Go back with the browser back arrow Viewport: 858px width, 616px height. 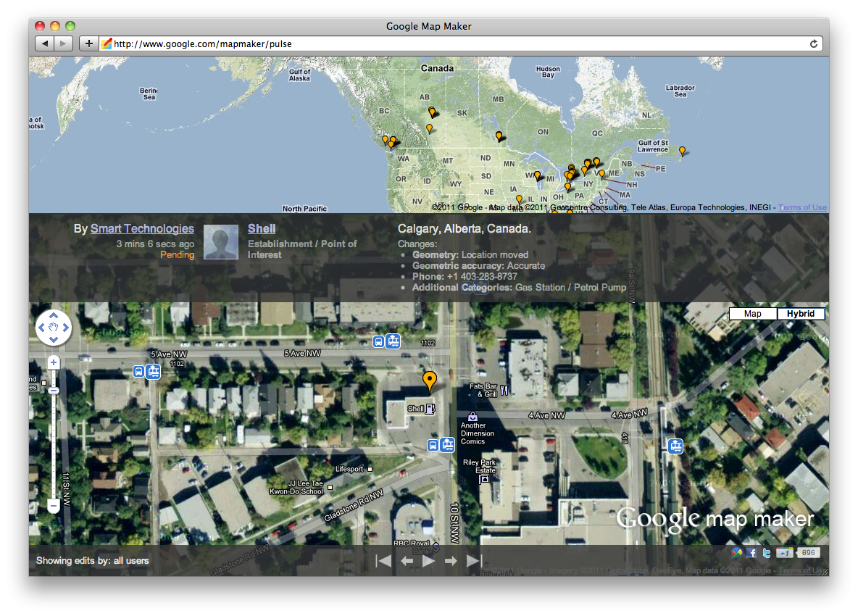(x=45, y=43)
